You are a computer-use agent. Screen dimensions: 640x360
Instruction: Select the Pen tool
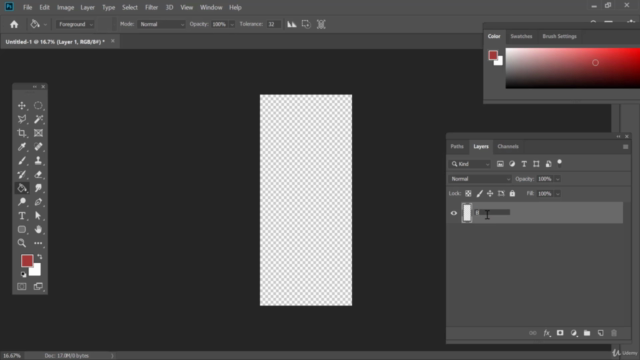tap(38, 202)
